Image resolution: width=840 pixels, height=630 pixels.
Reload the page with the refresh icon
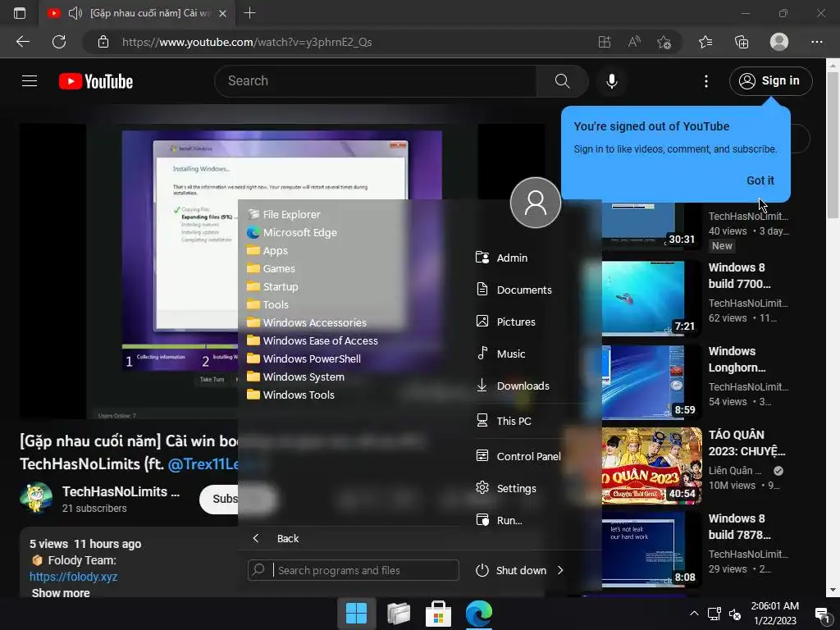(59, 42)
